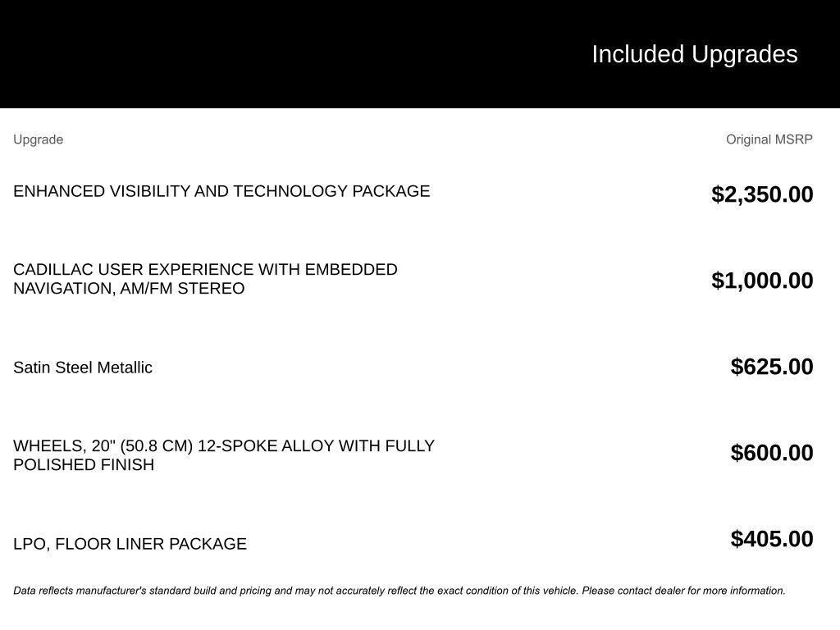Image resolution: width=840 pixels, height=630 pixels.
Task: Click "exact condition of this vehicle" phrase
Action: click(507, 591)
